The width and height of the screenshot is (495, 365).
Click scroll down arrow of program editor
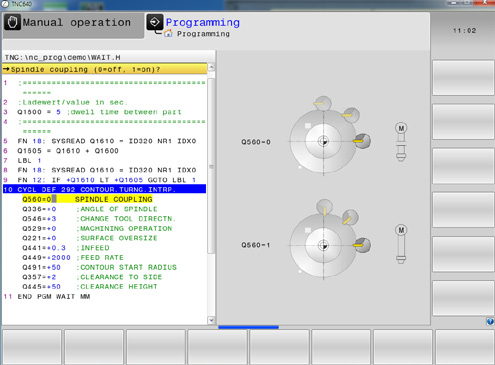(211, 320)
